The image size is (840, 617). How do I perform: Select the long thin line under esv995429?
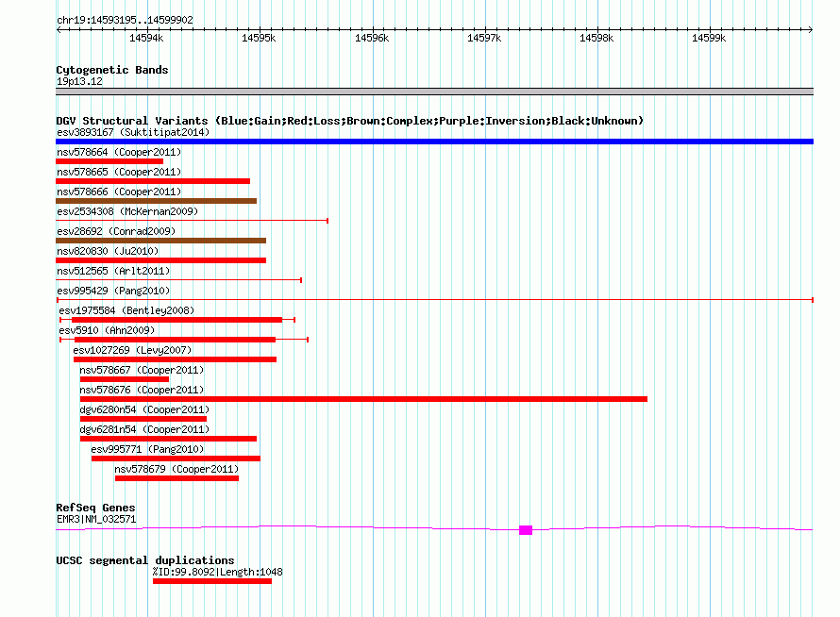(x=434, y=300)
